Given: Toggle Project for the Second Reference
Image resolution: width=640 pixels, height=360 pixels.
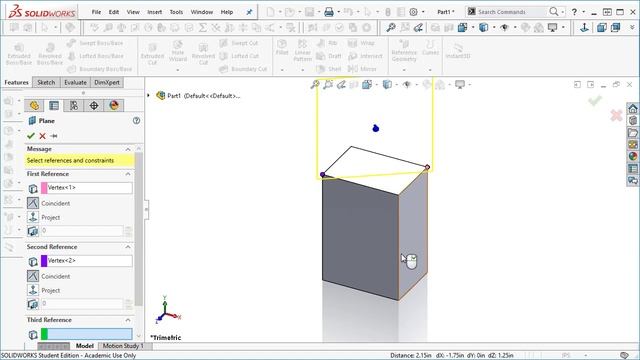Looking at the screenshot, I should pyautogui.click(x=33, y=290).
